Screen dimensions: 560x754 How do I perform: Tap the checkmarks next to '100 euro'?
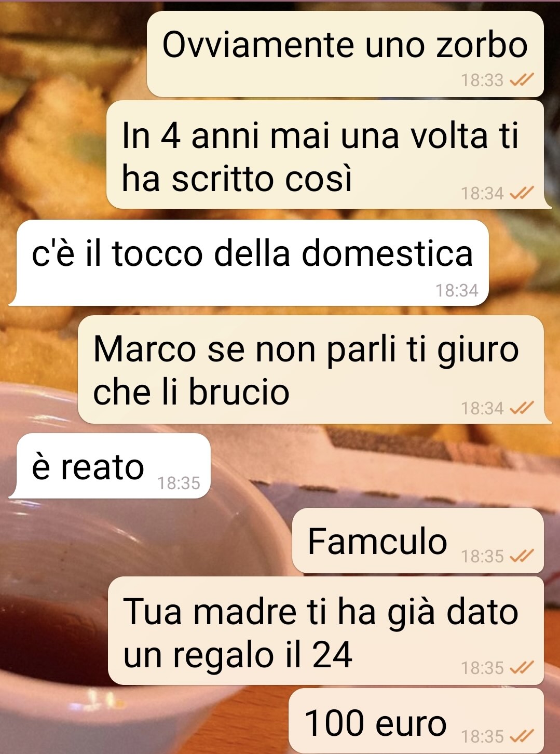point(521,736)
